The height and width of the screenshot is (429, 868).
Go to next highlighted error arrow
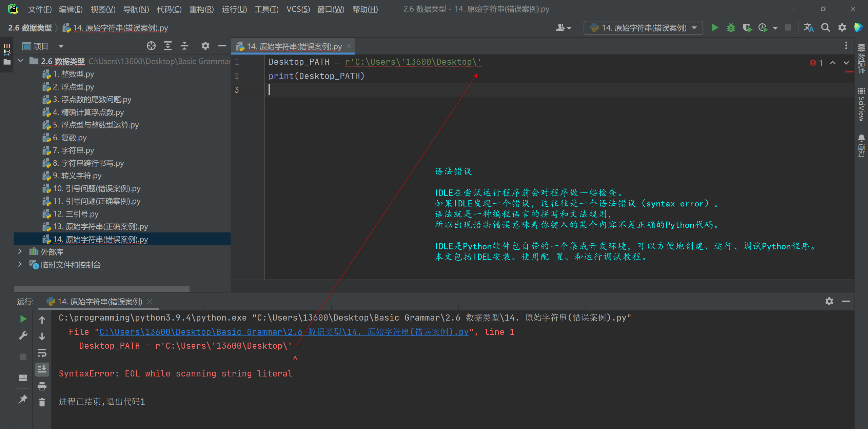click(846, 63)
